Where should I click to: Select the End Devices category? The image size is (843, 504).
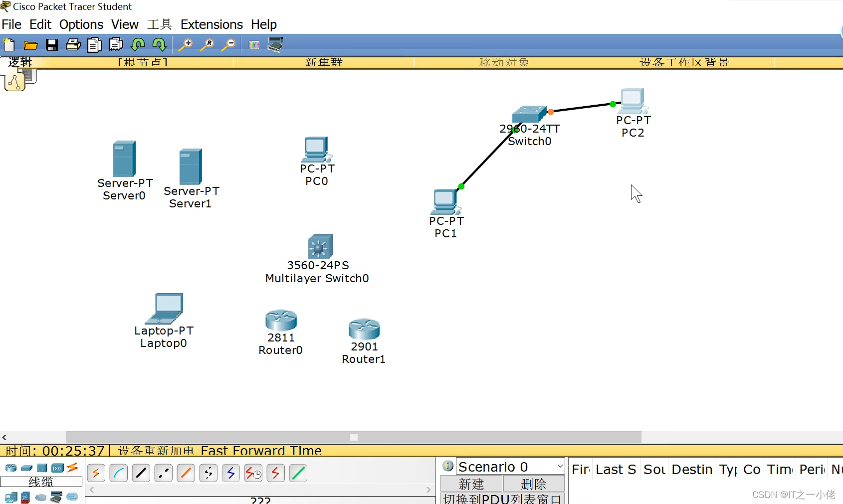point(11,498)
